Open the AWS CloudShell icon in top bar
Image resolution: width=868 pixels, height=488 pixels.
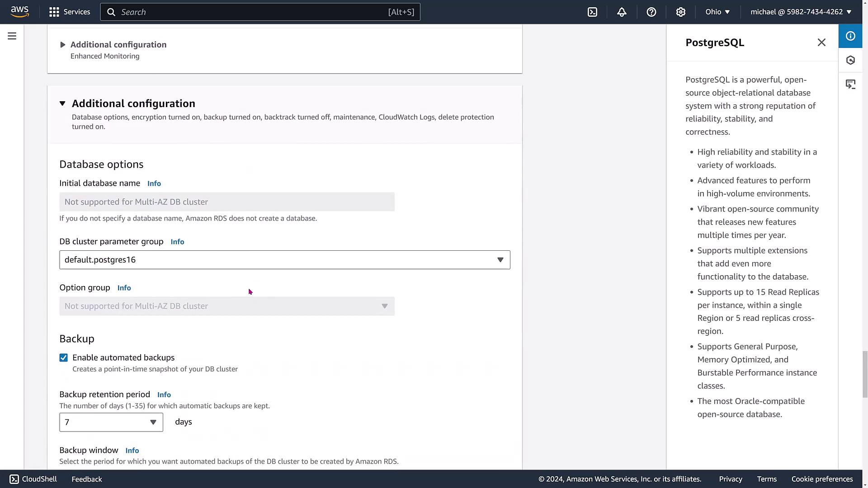(x=592, y=12)
